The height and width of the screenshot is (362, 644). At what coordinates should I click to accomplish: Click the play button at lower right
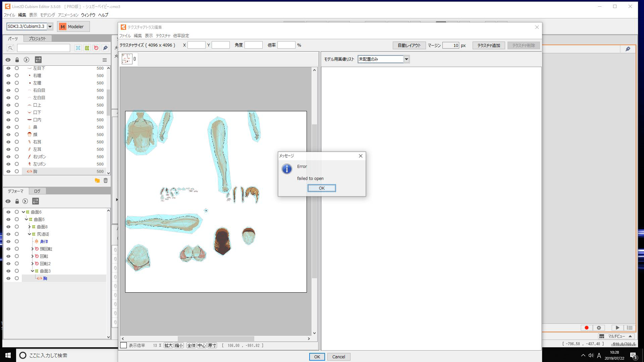618,328
